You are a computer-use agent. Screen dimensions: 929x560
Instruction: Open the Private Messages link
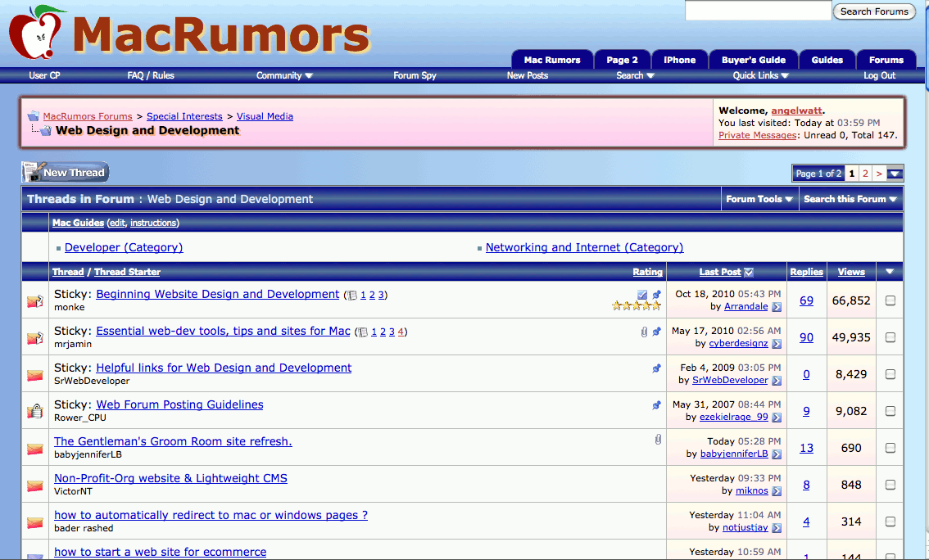tap(757, 135)
